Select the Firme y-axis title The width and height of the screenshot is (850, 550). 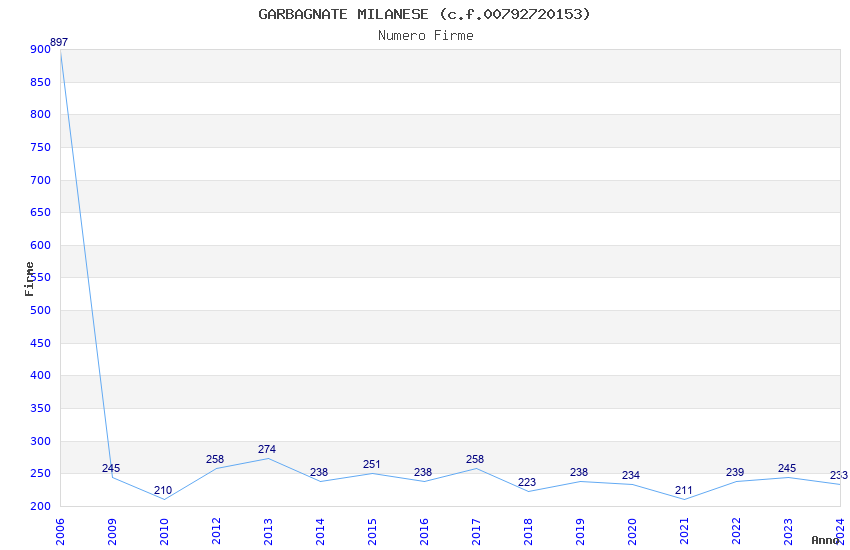coord(29,279)
